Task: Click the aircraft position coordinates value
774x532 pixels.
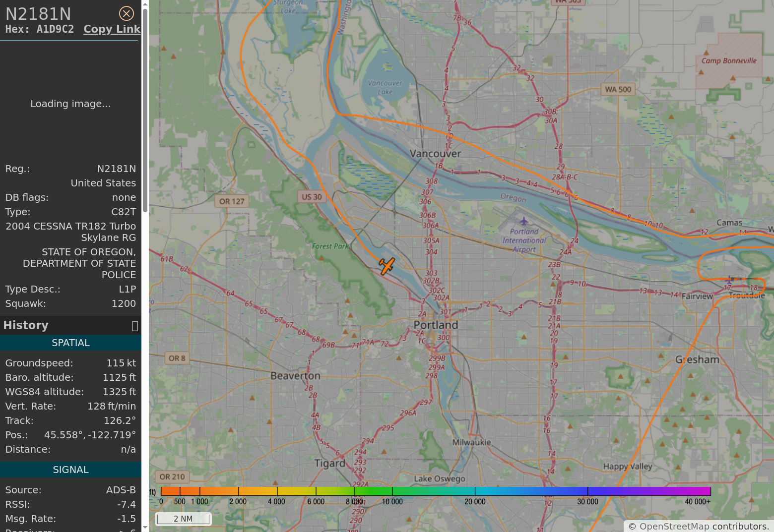Action: pos(90,435)
